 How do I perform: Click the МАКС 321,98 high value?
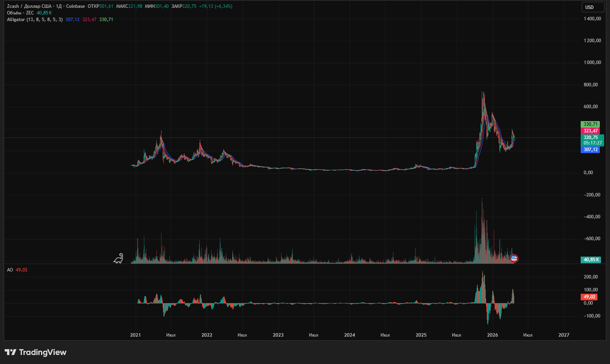point(129,7)
